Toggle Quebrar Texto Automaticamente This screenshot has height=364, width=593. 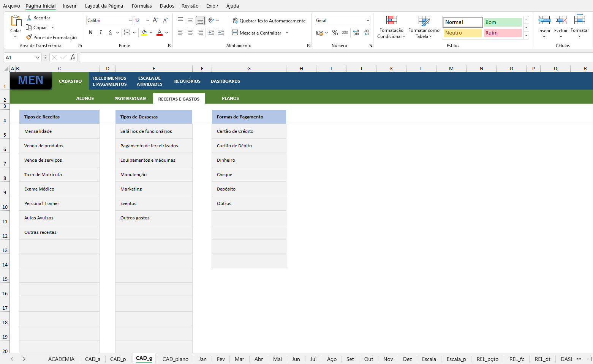[x=269, y=21]
